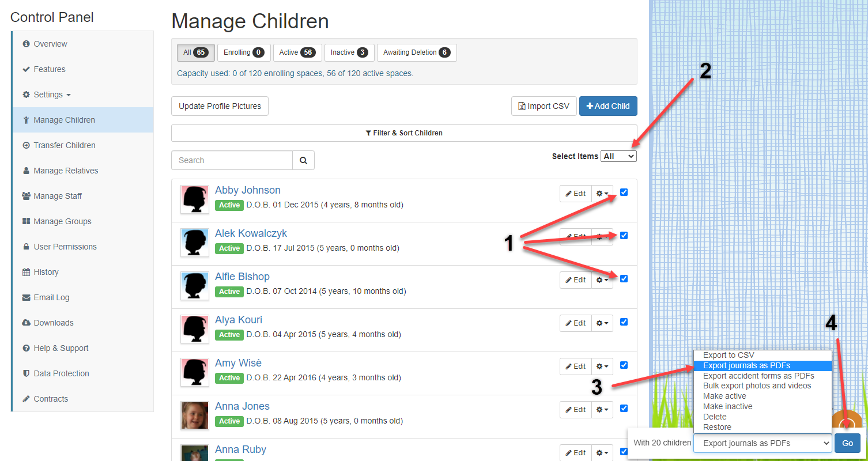Uncheck Abby Johnson's checkbox
This screenshot has height=461, width=868.
pyautogui.click(x=624, y=192)
